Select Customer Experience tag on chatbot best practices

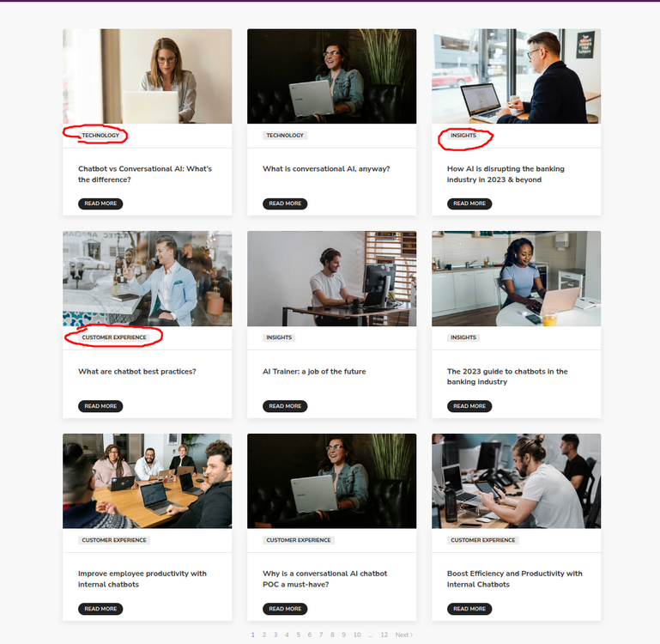[x=113, y=337]
